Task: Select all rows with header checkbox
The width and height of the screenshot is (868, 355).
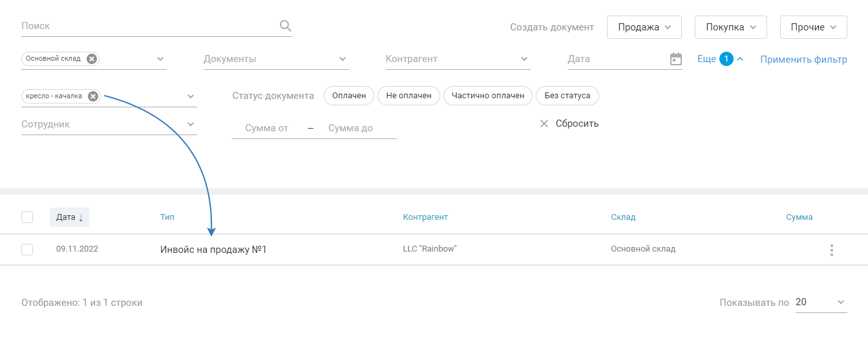Action: point(27,217)
